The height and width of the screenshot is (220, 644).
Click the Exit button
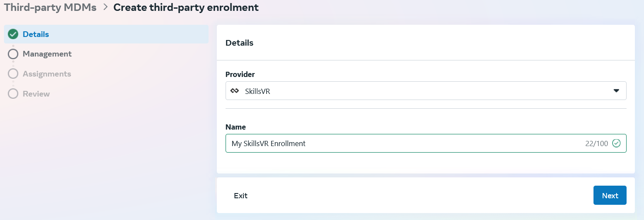[x=240, y=196]
